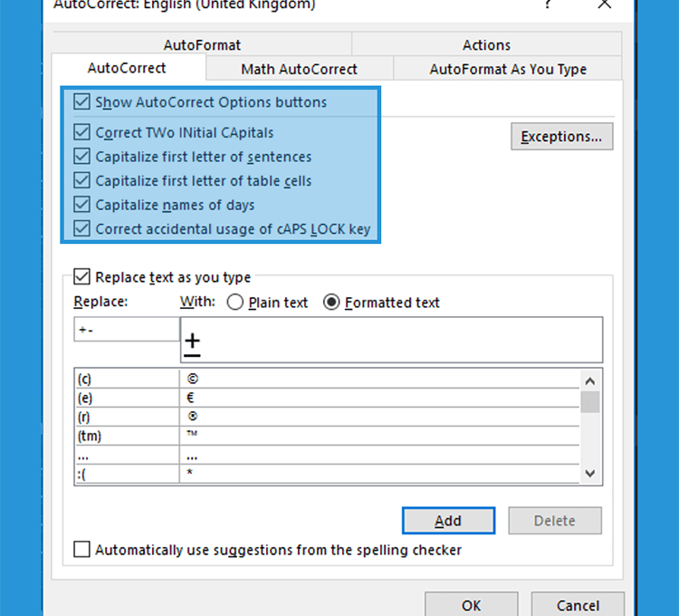Click the Add button
The image size is (679, 616).
pos(448,520)
